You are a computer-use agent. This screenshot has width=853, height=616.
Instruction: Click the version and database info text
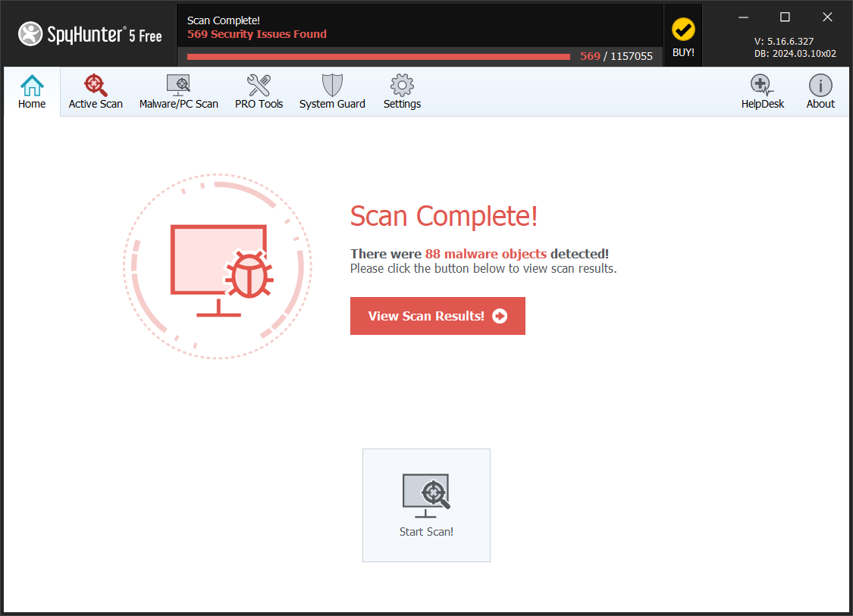[795, 48]
